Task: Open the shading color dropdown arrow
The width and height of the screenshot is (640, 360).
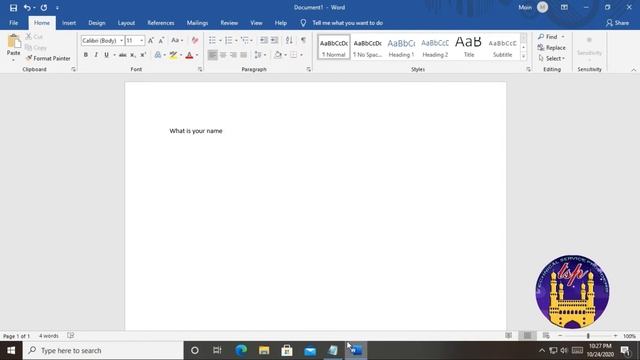Action: coord(285,55)
